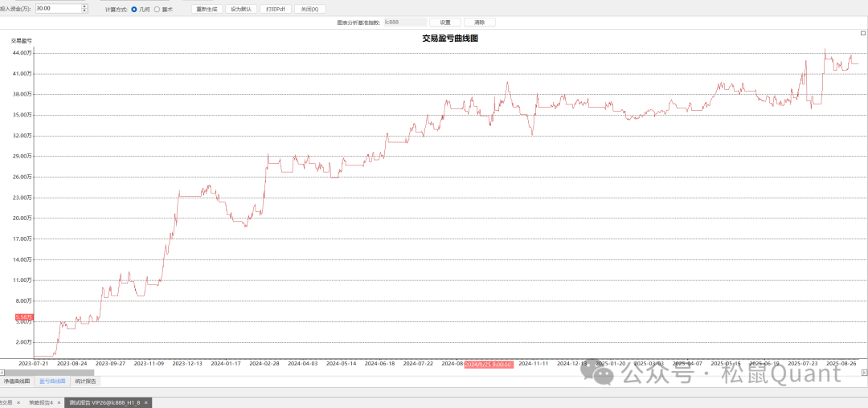Select the 几何 calculation method

[x=134, y=9]
